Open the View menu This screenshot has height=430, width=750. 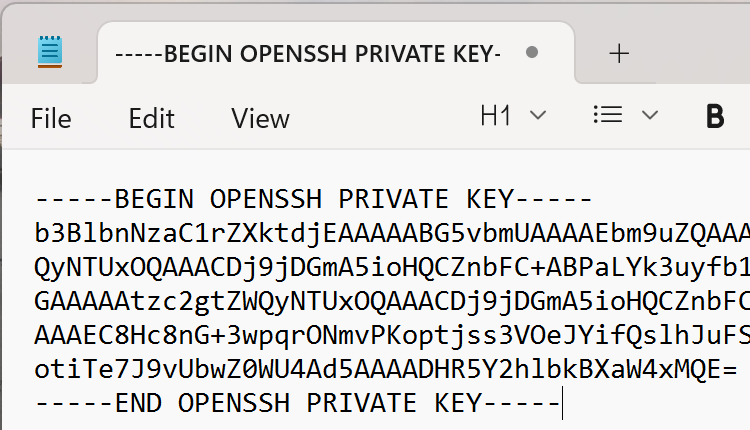click(260, 118)
